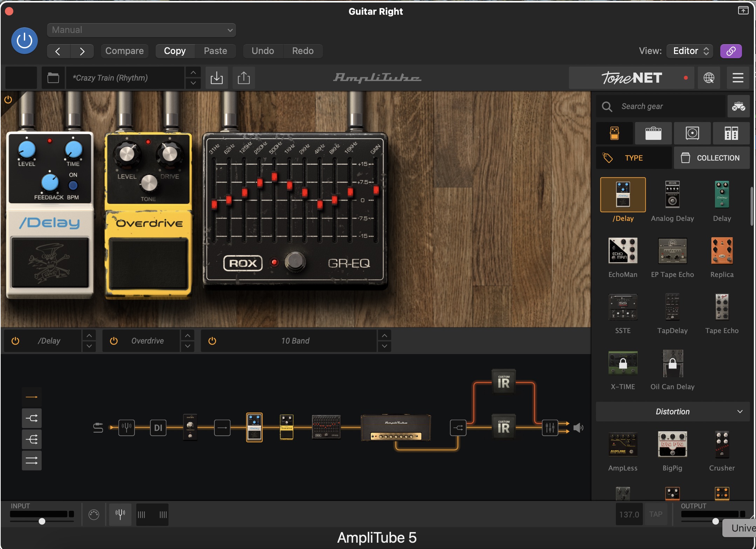
Task: Select the EchoMan pedal
Action: click(x=623, y=251)
